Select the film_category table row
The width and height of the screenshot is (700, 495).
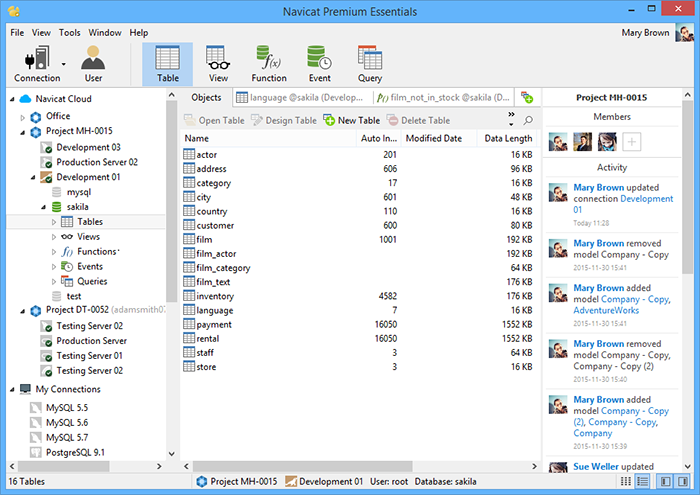pos(358,268)
